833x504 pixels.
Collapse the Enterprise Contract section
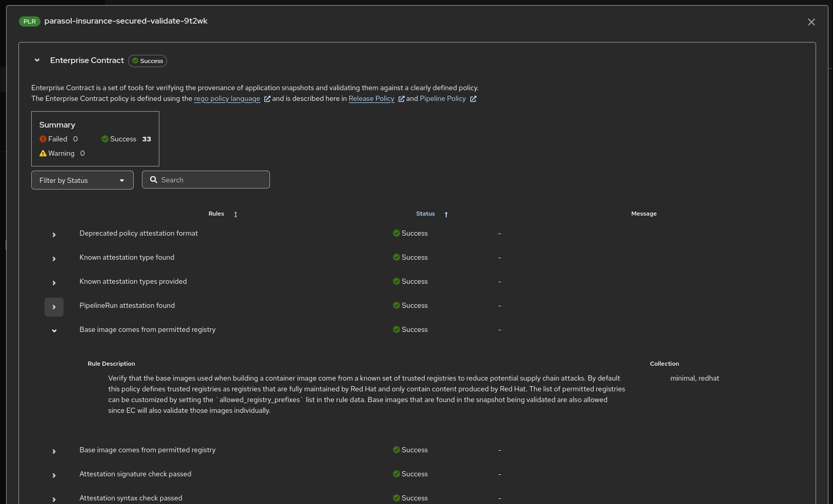tap(37, 60)
